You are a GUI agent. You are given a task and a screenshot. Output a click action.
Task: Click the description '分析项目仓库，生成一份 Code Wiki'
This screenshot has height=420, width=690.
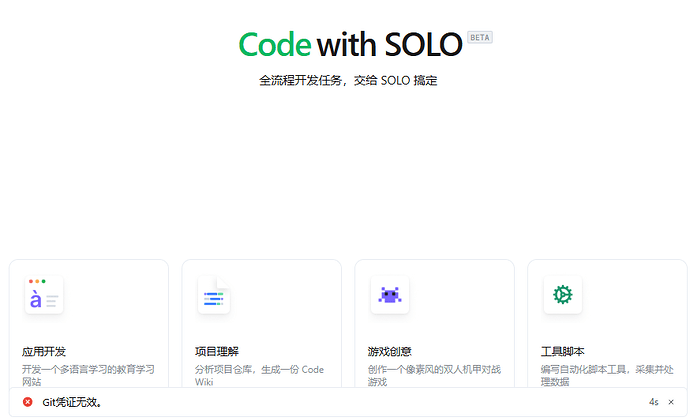(260, 375)
